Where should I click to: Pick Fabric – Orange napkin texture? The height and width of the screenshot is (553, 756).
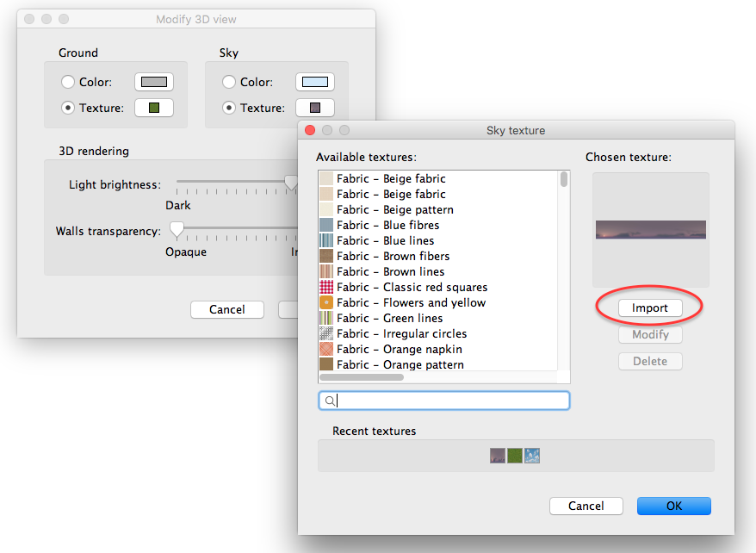(x=399, y=349)
